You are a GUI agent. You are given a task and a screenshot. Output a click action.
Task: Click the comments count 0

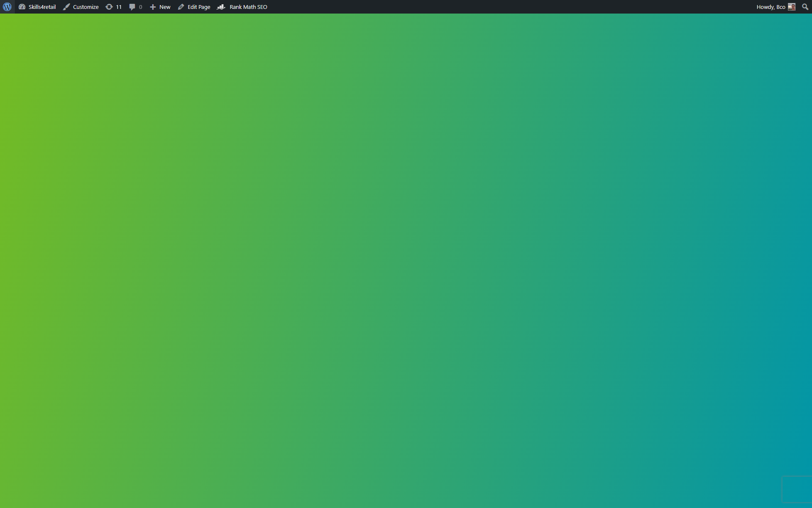(140, 7)
